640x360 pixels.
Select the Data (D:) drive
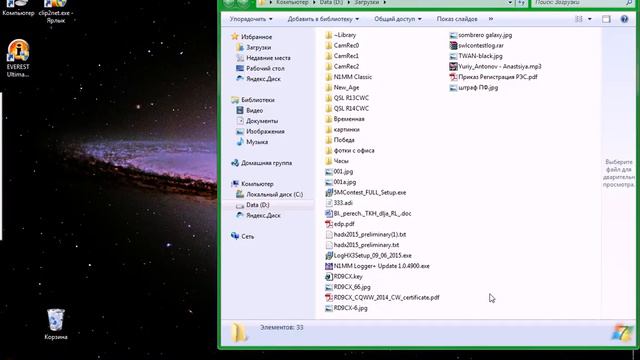(252, 205)
